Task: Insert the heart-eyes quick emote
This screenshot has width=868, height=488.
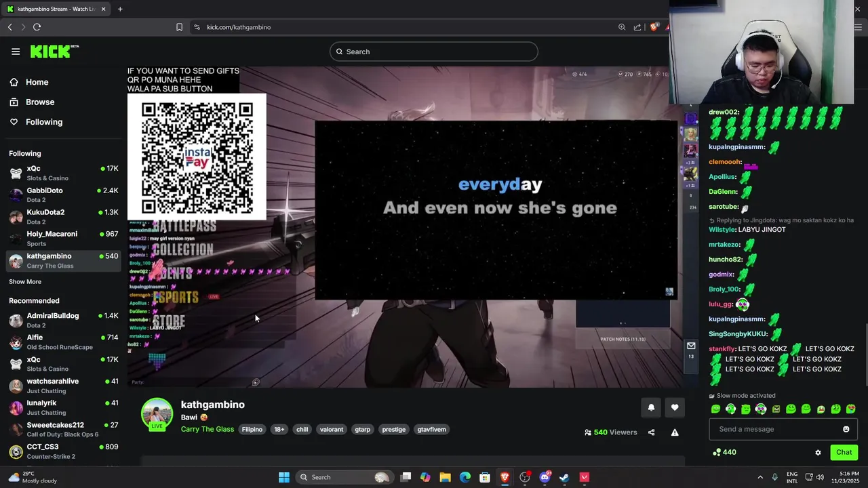Action: click(x=851, y=409)
